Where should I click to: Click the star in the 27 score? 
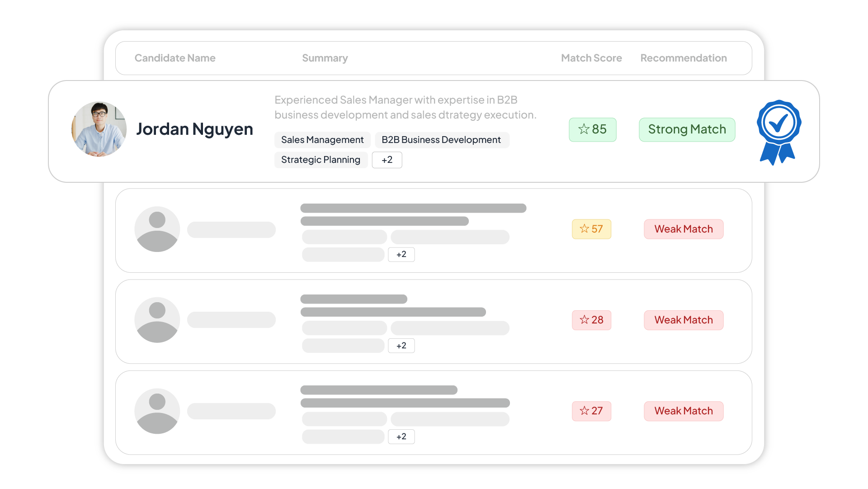[585, 411]
